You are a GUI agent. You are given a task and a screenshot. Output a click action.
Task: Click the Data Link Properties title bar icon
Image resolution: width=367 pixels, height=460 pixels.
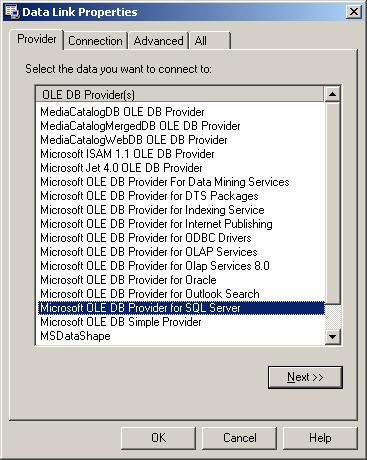point(11,11)
